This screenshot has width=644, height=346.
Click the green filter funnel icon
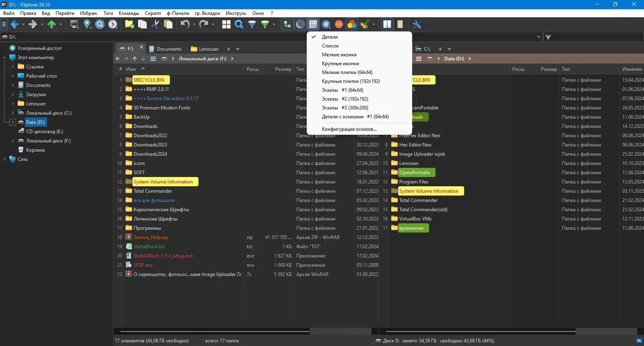point(265,25)
